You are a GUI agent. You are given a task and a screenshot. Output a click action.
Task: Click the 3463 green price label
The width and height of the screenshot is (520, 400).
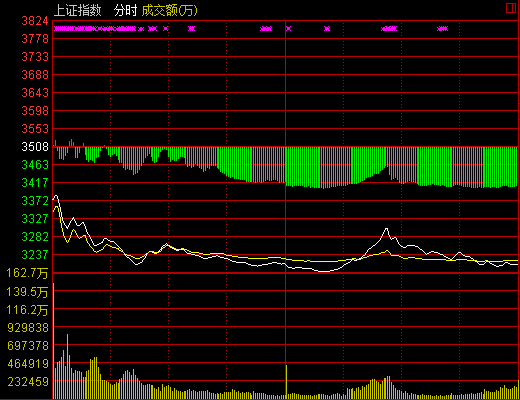pos(35,165)
